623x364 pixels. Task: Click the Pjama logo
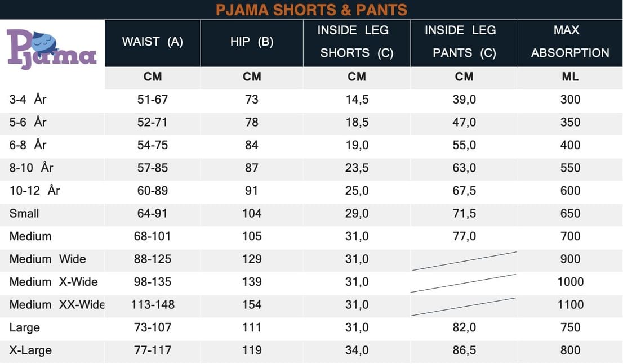click(x=52, y=50)
